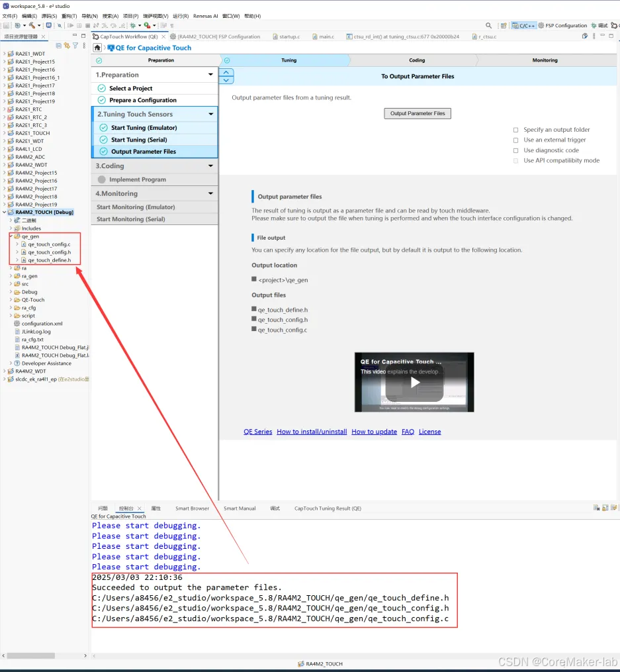
Task: Open the FAQ link
Action: click(408, 432)
